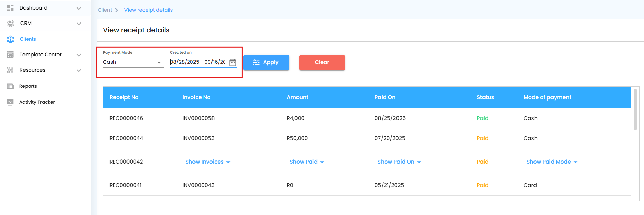Expand the Resources menu chevron

[x=79, y=70]
